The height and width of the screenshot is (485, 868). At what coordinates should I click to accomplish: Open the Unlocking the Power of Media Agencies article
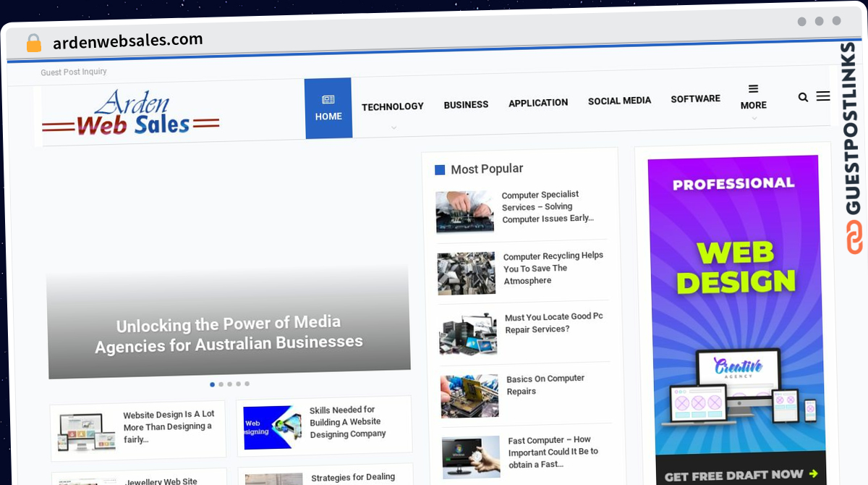coord(229,334)
